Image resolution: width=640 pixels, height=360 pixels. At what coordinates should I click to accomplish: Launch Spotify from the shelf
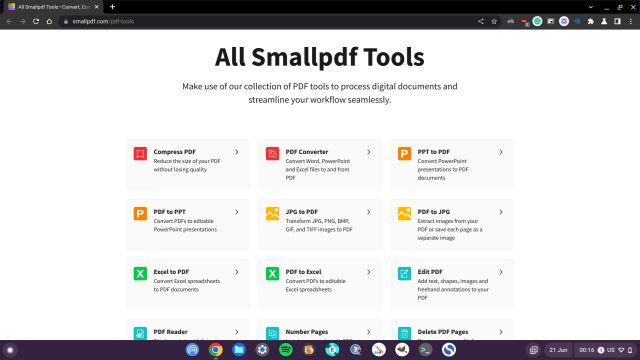point(286,350)
